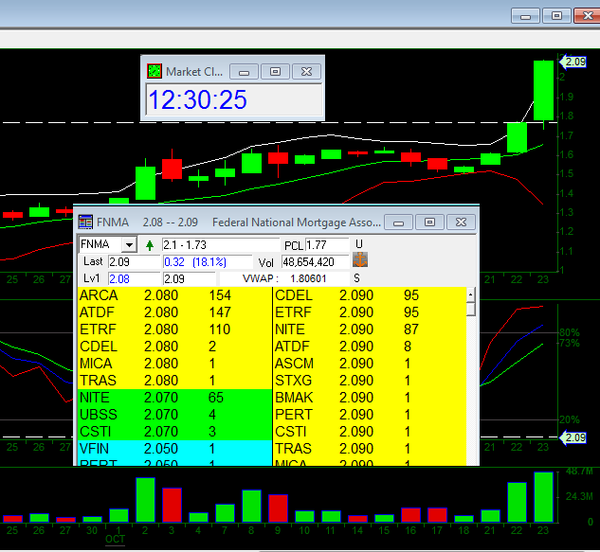Click the PCL value field showing 1.77
Screen dimensions: 600x552
click(327, 245)
